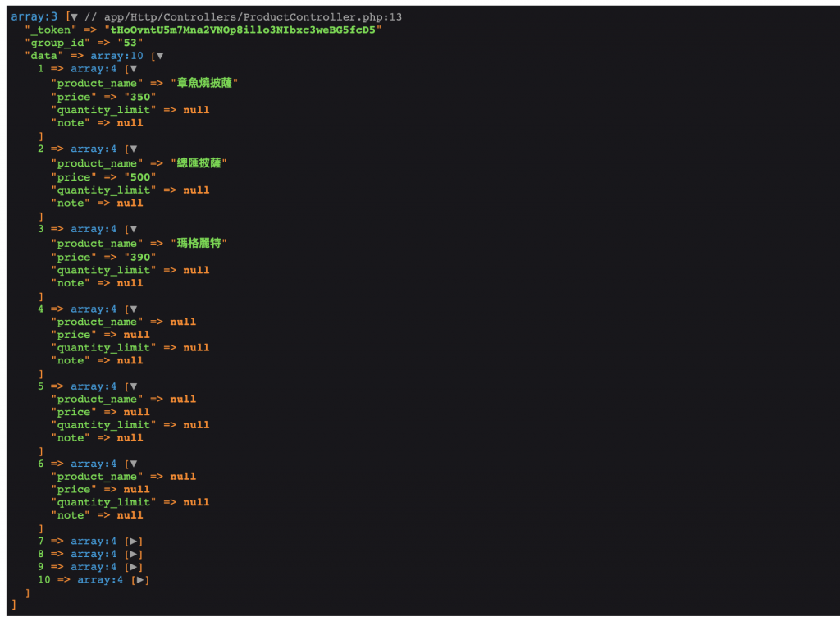Click product name 章魚燒披薩

204,83
